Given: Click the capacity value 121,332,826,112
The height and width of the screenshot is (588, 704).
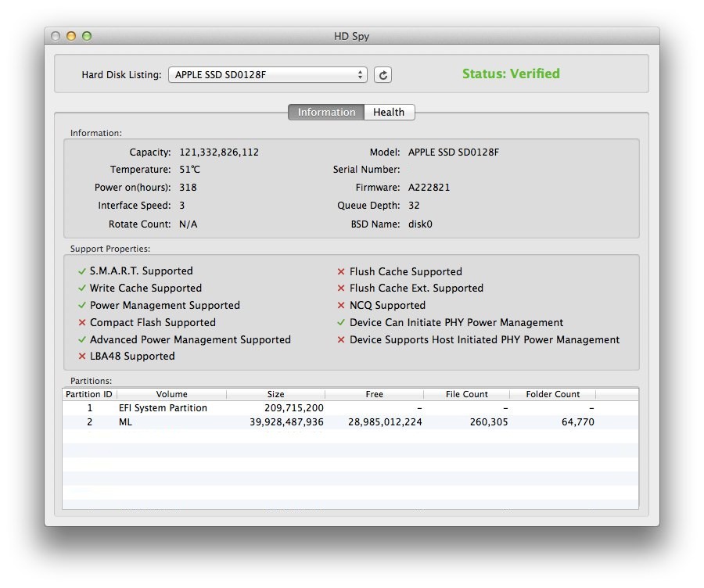Looking at the screenshot, I should (219, 152).
